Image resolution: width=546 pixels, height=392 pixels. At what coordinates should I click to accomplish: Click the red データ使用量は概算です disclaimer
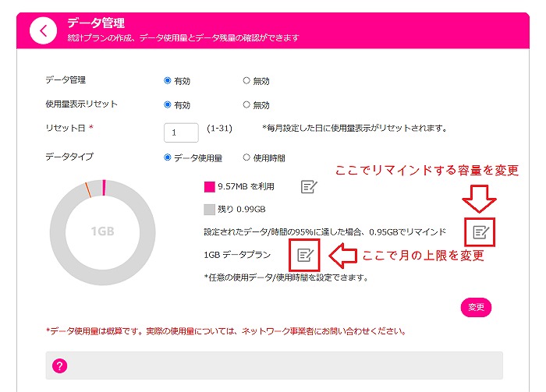point(226,330)
